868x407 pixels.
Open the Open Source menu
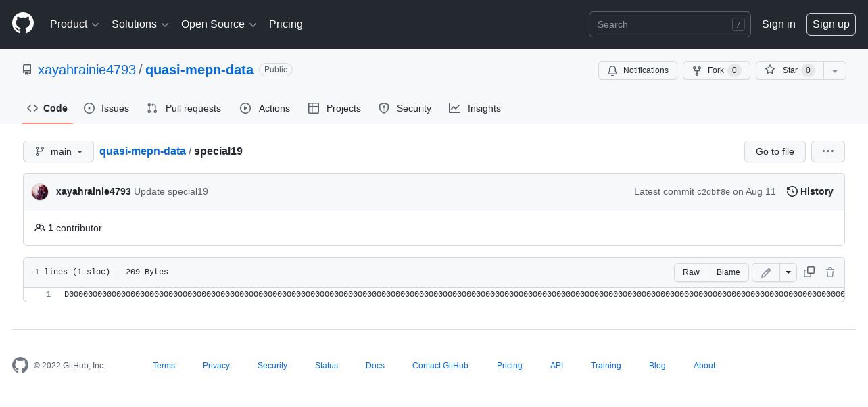point(219,24)
